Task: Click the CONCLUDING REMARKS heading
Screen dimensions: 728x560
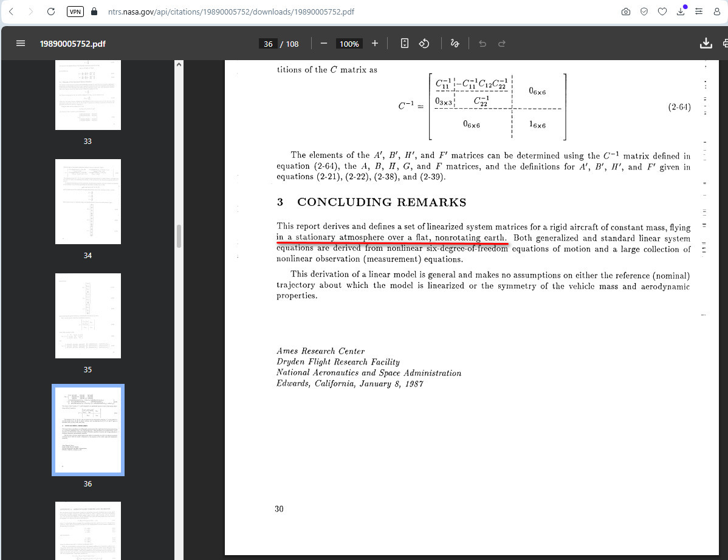Action: (x=382, y=202)
